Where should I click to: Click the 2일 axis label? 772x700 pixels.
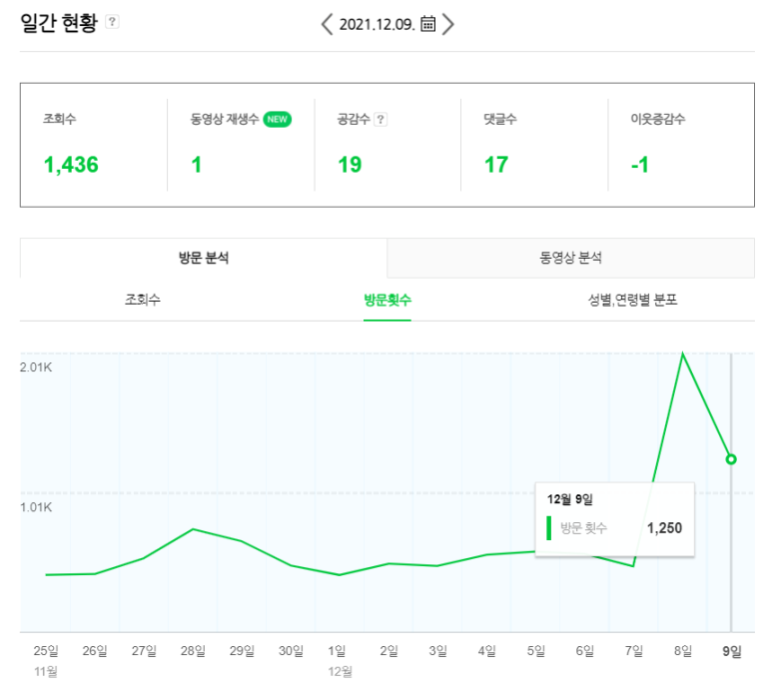388,651
